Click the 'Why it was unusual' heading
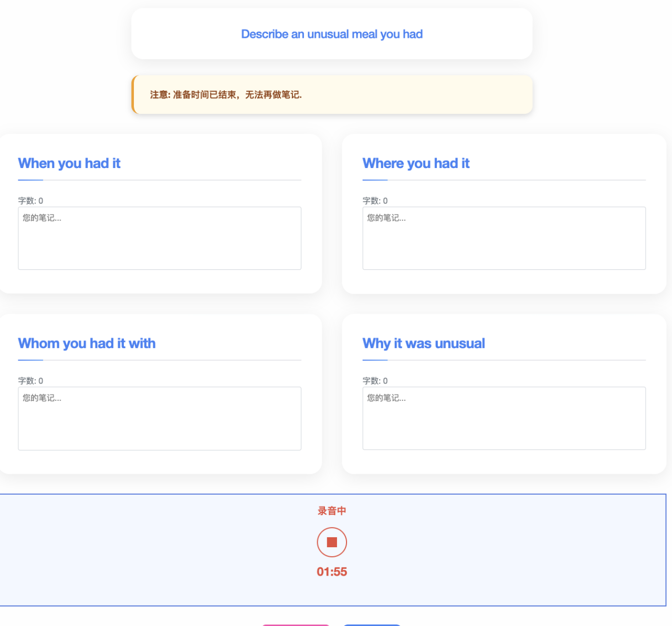Image resolution: width=672 pixels, height=626 pixels. point(424,343)
